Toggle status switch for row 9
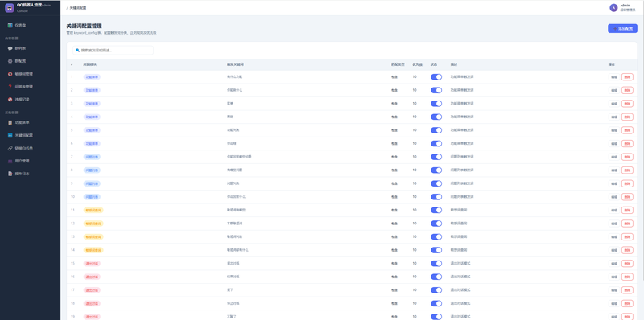Viewport: 644px width, 320px height. pyautogui.click(x=436, y=183)
